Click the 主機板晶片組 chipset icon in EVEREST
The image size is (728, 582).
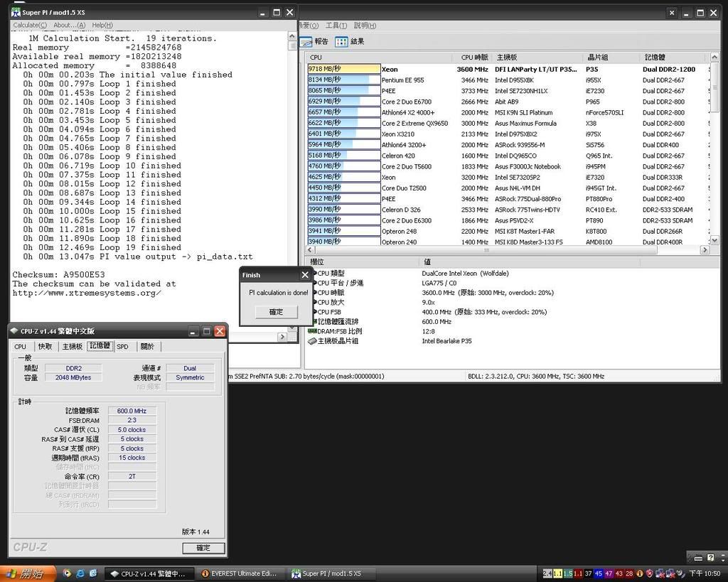[312, 341]
